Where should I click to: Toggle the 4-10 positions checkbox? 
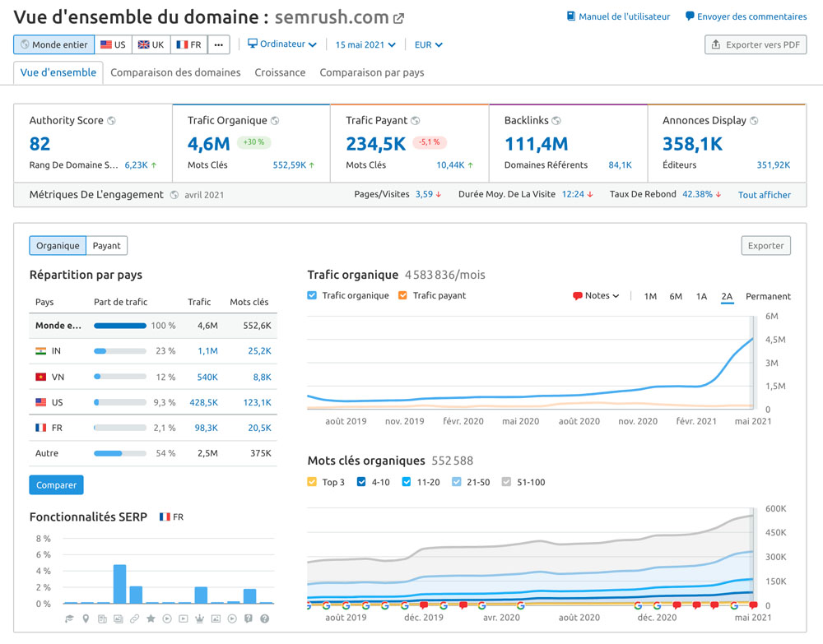[x=361, y=482]
